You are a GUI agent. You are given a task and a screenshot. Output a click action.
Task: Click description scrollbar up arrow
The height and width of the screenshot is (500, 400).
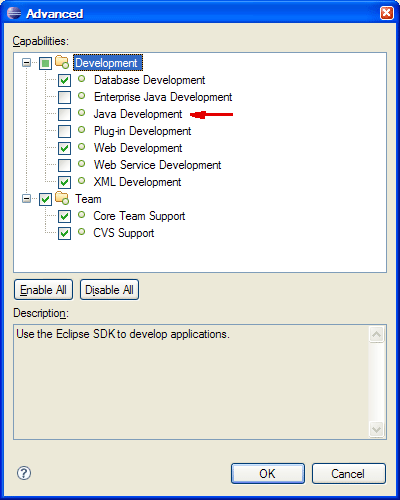coord(377,334)
